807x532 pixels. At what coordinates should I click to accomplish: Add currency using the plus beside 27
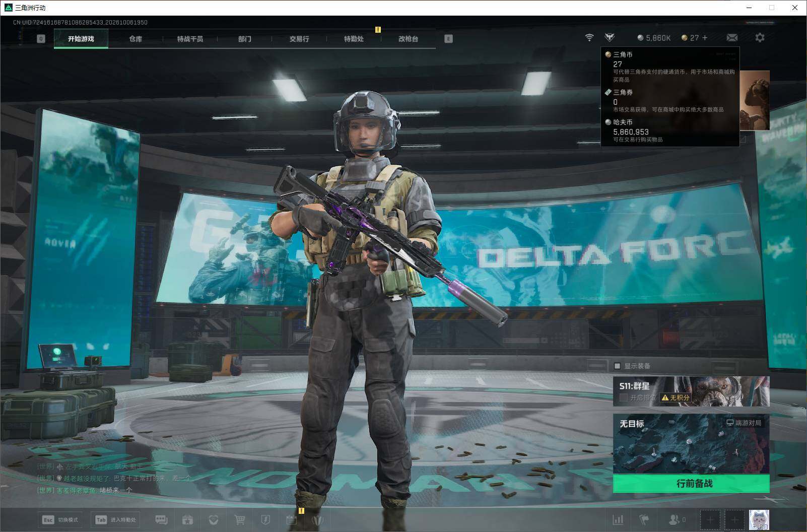pyautogui.click(x=705, y=38)
